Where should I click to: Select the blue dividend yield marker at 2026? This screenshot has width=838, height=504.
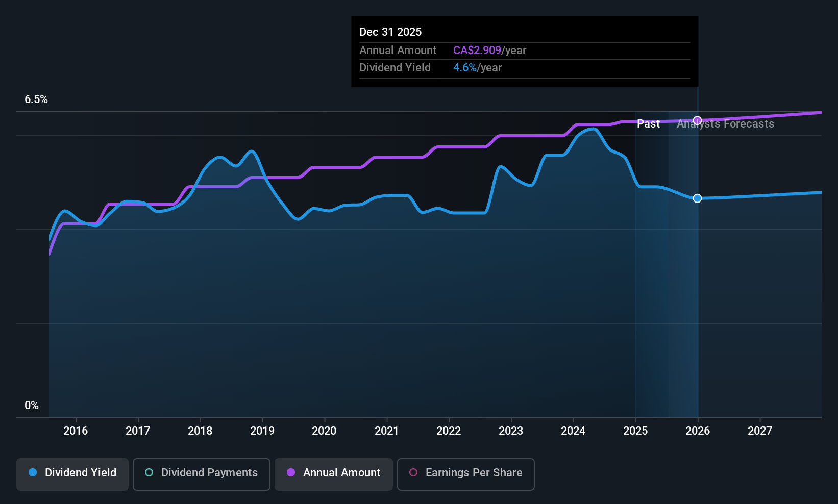[x=698, y=198]
